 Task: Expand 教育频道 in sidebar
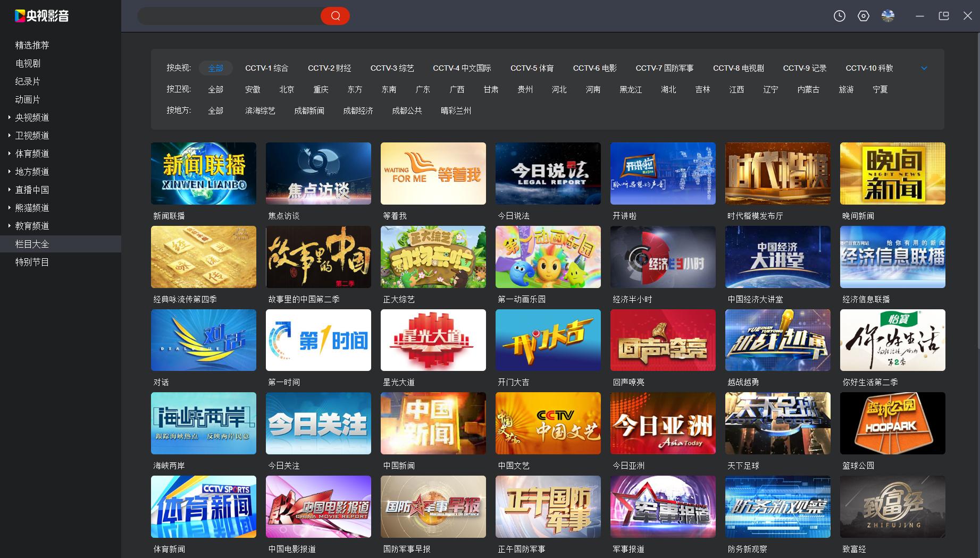(x=32, y=226)
